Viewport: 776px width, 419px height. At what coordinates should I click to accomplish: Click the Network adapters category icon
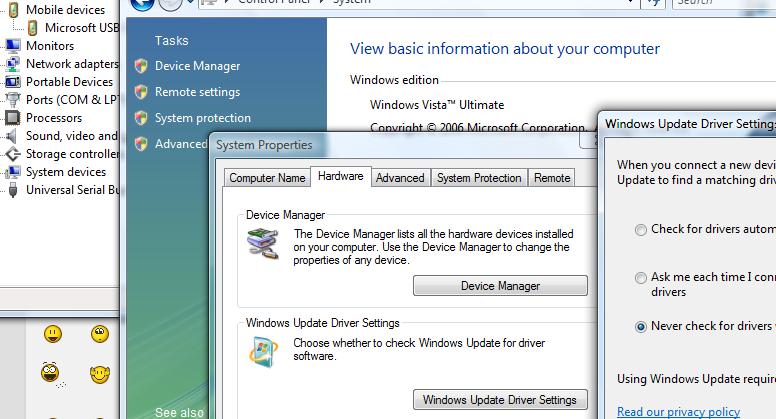pos(13,64)
